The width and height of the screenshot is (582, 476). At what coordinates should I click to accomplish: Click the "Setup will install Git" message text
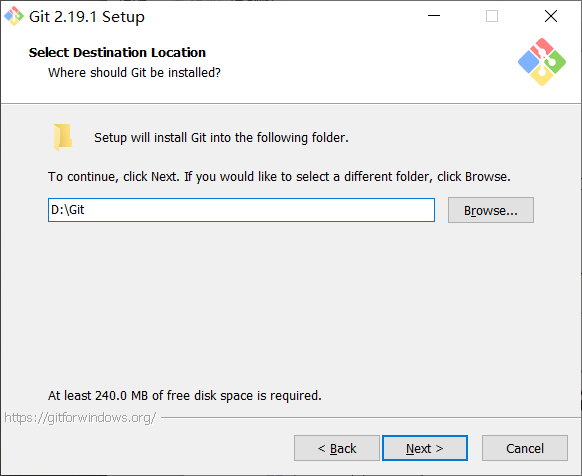pos(221,138)
